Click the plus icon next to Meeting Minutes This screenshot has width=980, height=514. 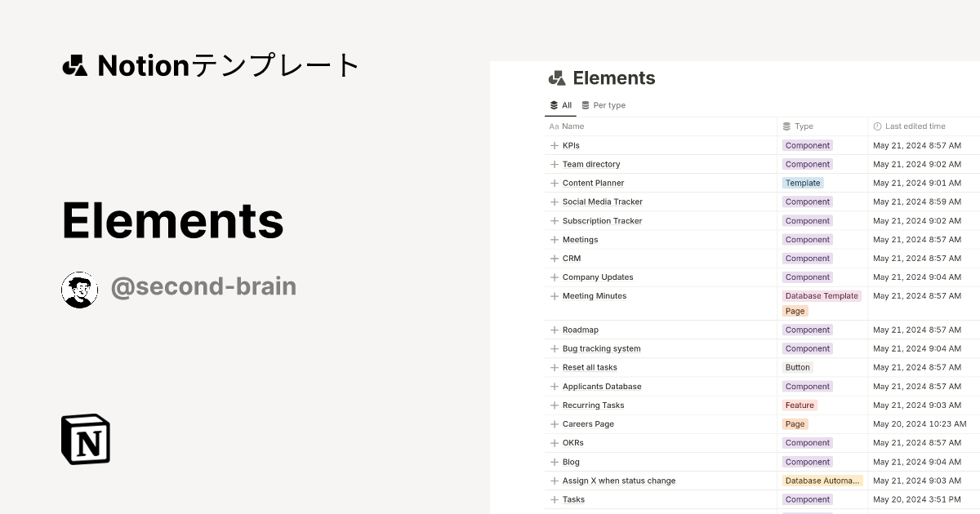554,296
